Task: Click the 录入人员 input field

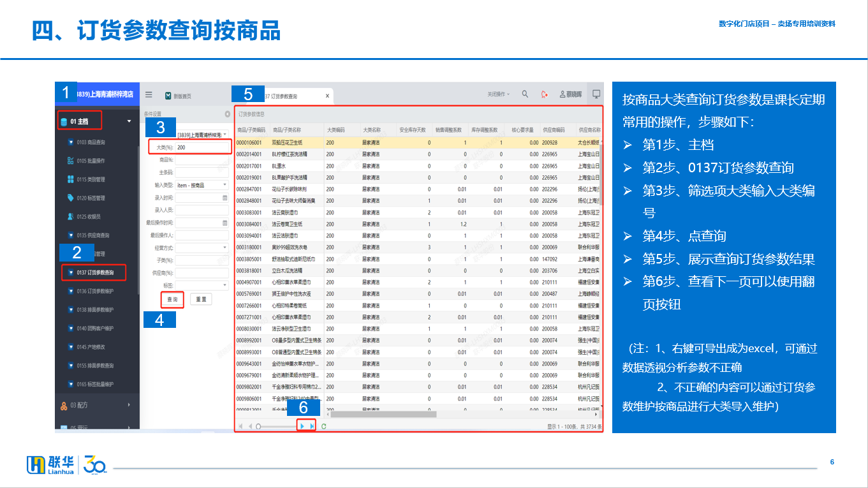Action: coord(202,210)
